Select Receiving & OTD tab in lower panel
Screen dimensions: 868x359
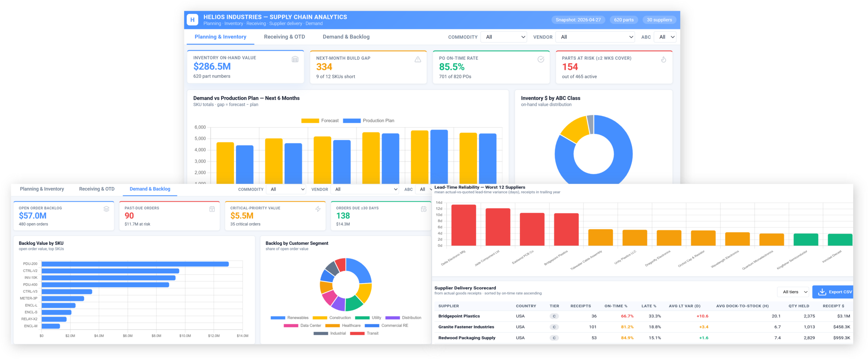[x=97, y=189]
